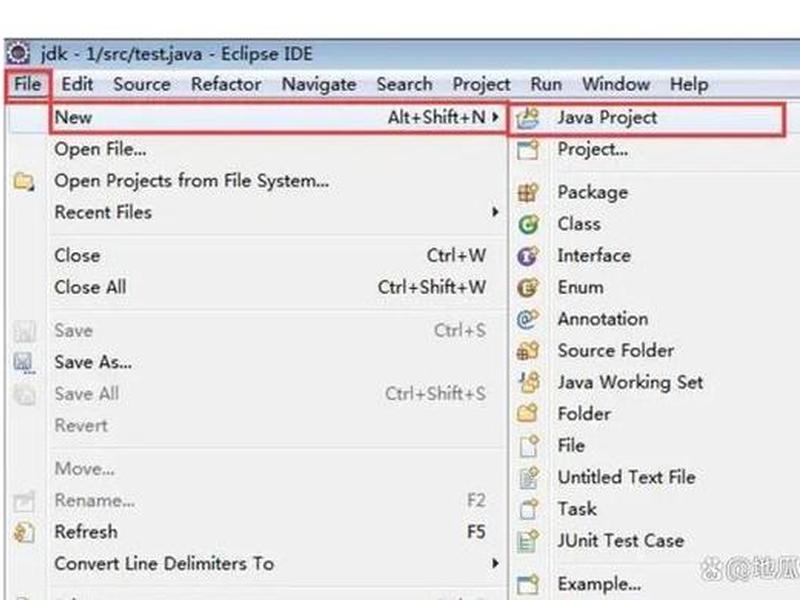
Task: Open the File menu
Action: click(28, 84)
